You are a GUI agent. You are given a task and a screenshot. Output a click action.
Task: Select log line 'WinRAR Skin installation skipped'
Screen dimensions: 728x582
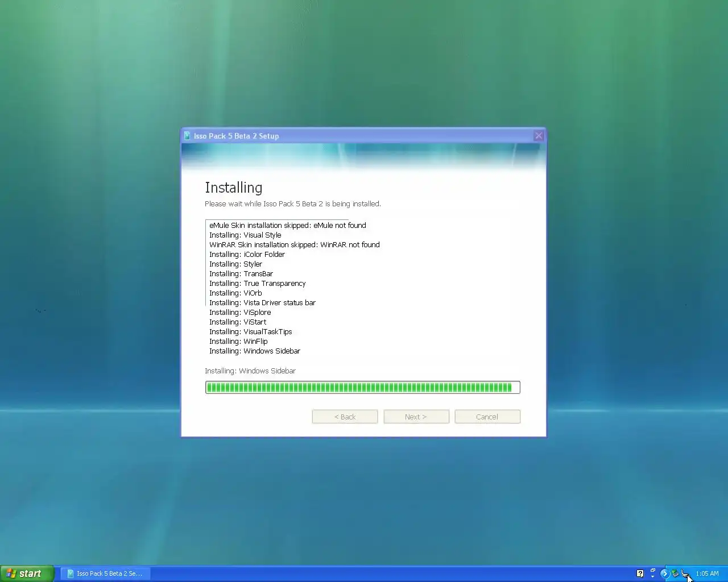[x=294, y=245]
